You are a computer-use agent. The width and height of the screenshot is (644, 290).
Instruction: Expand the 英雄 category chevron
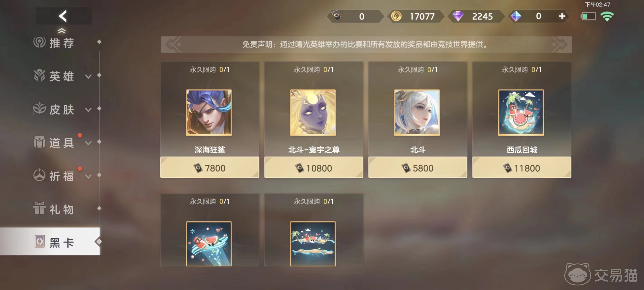pyautogui.click(x=88, y=76)
